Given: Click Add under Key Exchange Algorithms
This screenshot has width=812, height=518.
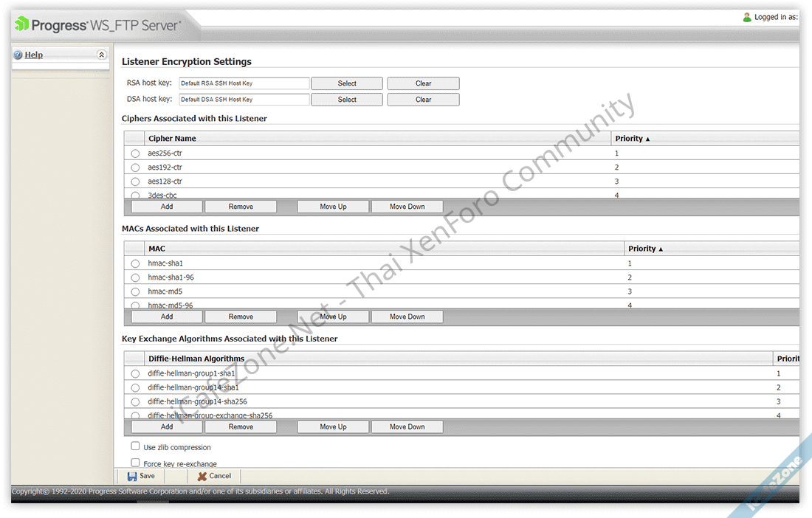Looking at the screenshot, I should coord(167,427).
